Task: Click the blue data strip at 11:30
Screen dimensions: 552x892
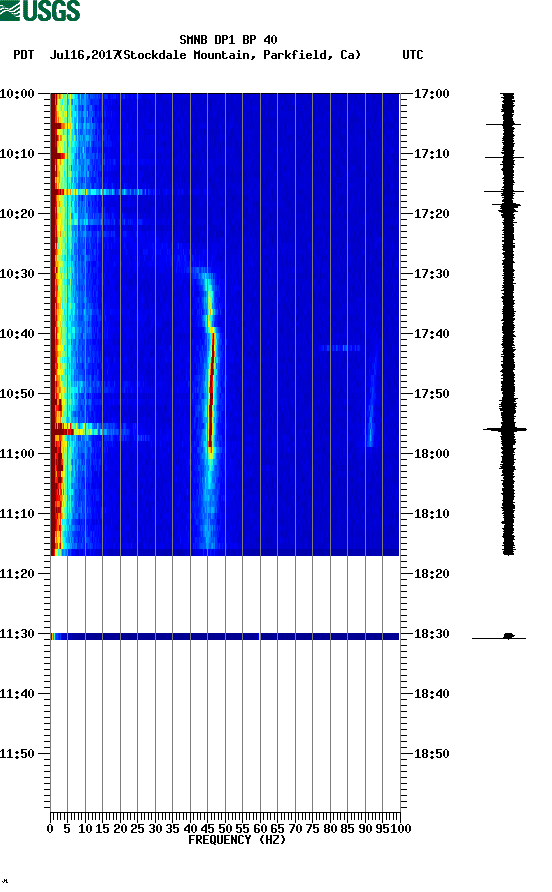Action: [225, 636]
